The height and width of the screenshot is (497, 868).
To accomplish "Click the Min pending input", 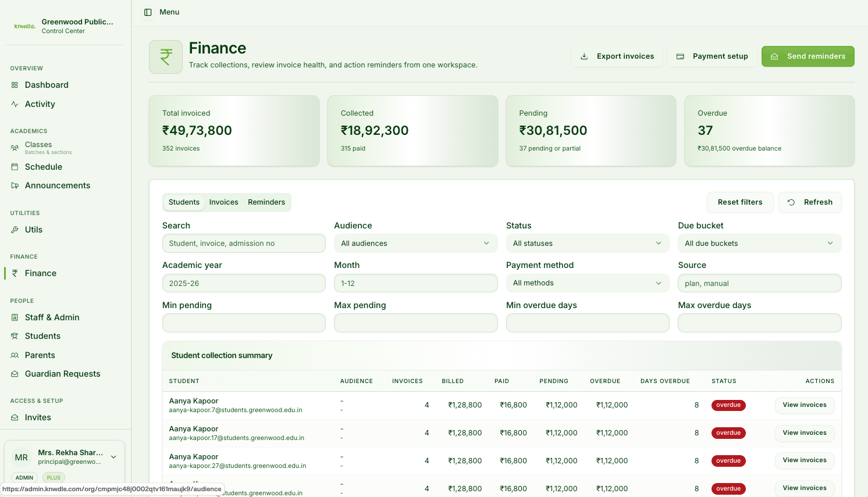I will point(244,323).
